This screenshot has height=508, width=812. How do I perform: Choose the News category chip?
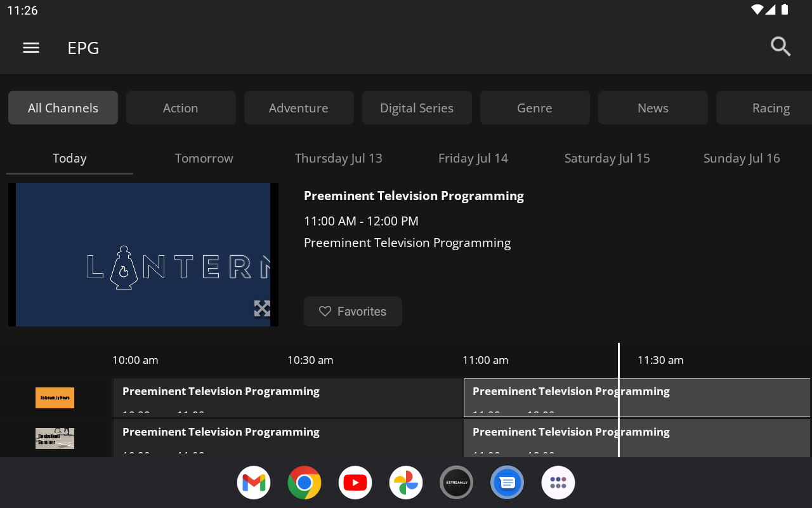[653, 108]
